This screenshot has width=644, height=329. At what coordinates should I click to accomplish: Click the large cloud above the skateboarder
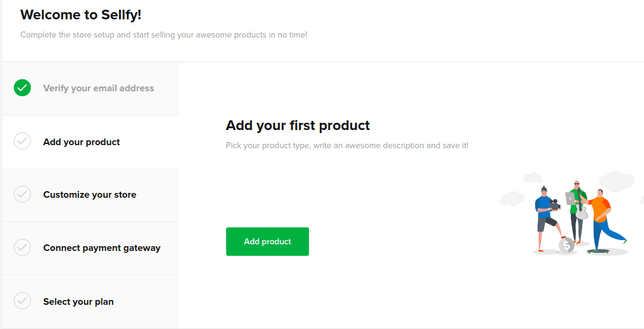pyautogui.click(x=616, y=181)
